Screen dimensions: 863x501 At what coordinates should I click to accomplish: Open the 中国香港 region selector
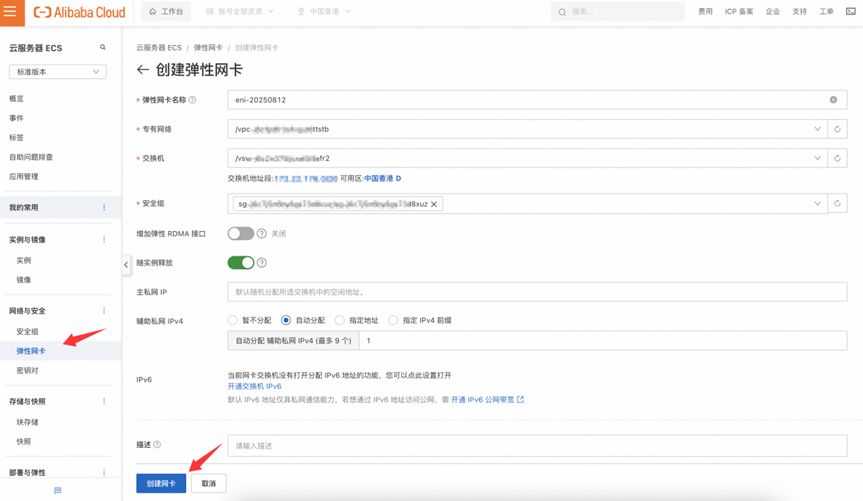click(324, 12)
